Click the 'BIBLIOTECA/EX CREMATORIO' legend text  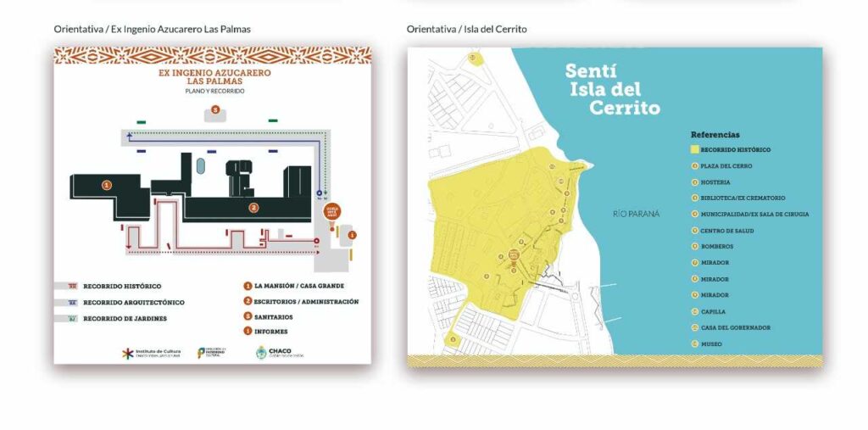(x=743, y=198)
